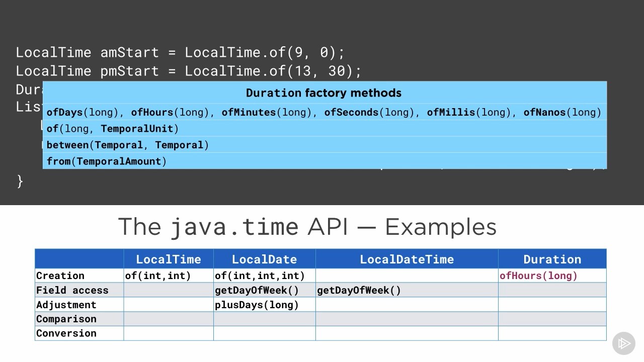Click the from(TemporalAmount) method row
This screenshot has width=644, height=362.
[x=325, y=161]
